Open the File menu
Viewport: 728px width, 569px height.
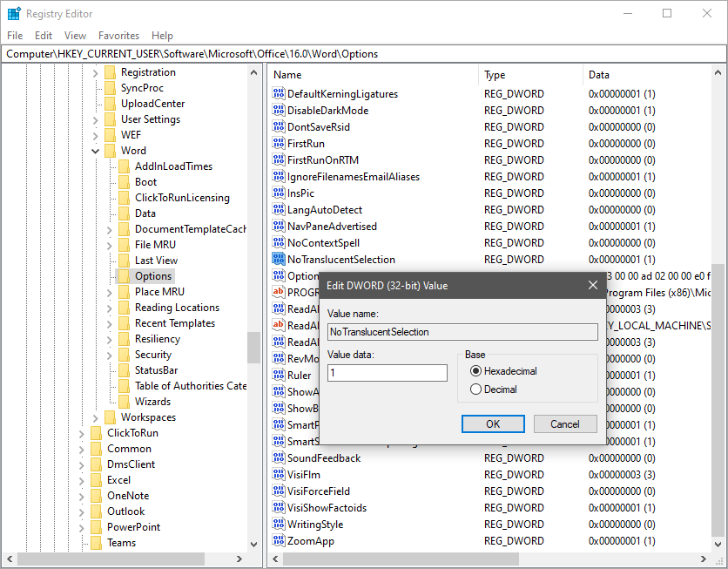coord(15,36)
